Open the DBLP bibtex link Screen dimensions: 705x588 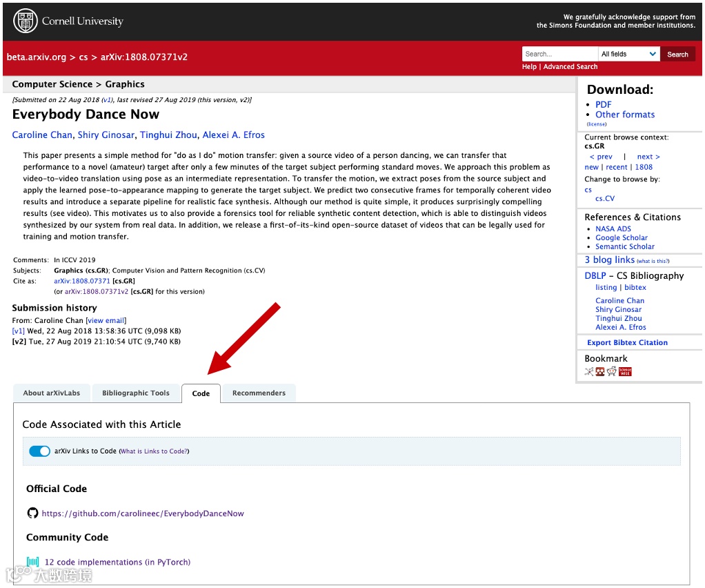coord(635,287)
